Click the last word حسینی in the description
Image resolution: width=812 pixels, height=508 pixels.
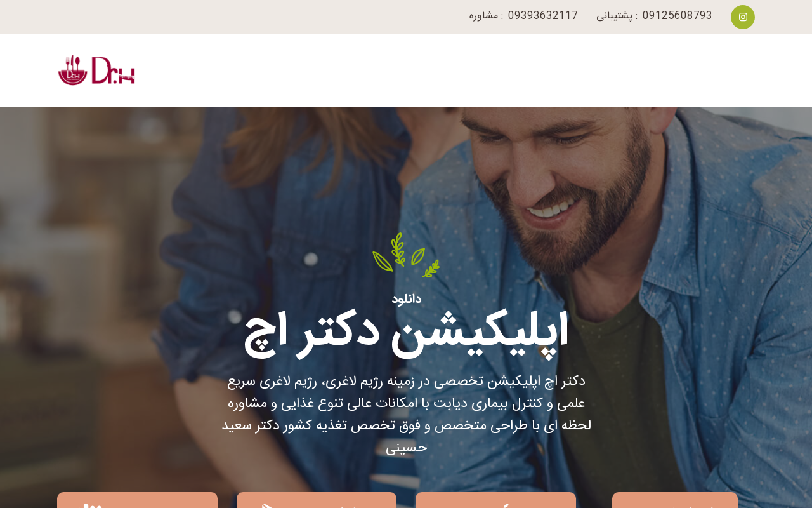(x=407, y=448)
